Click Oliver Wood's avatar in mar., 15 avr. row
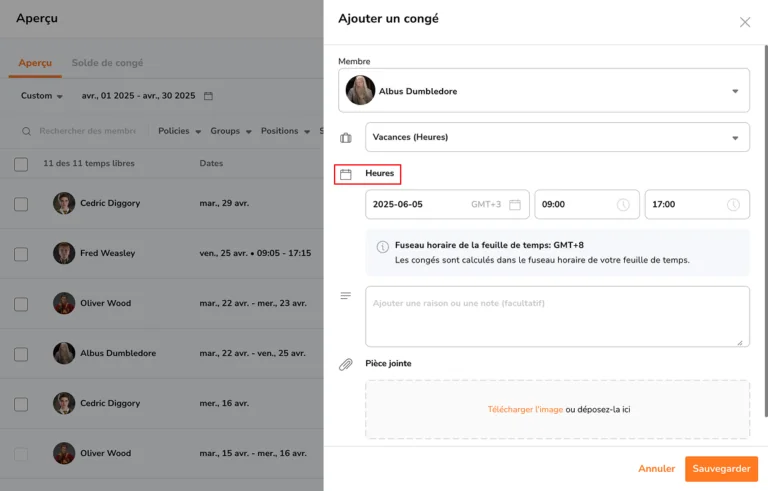 click(x=64, y=453)
